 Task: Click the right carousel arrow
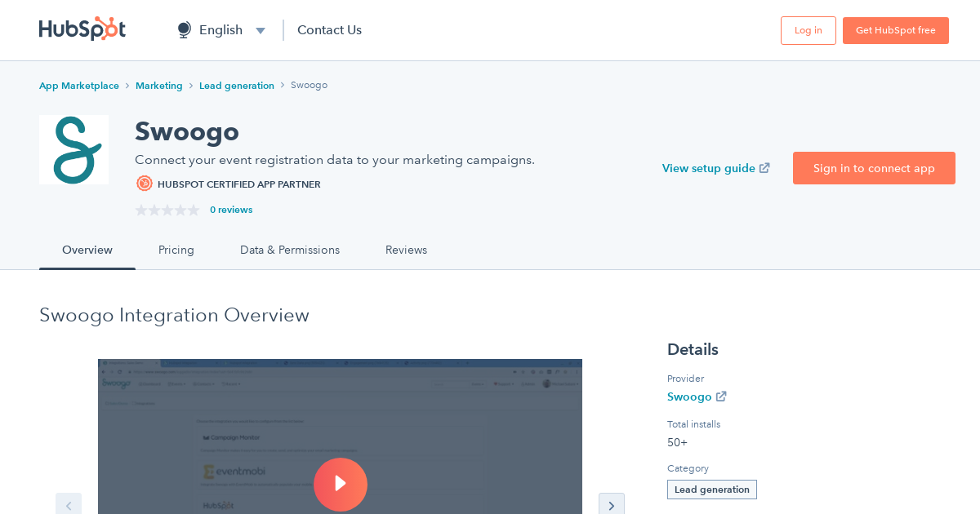[612, 504]
